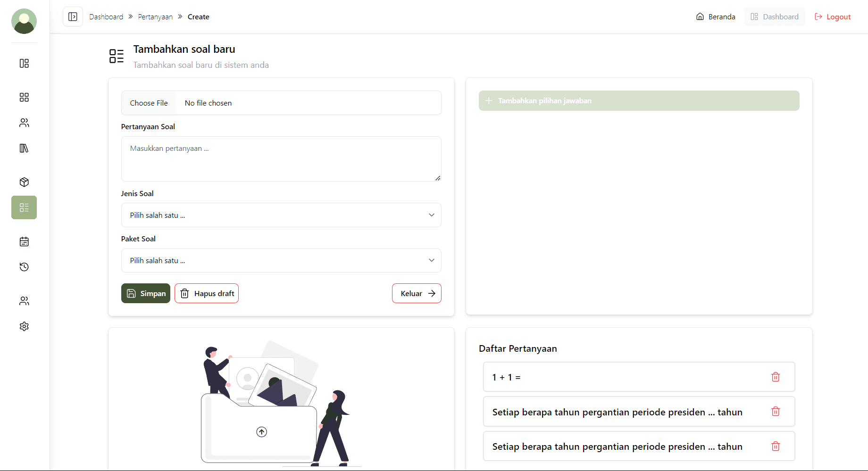Click the user avatar in sidebar
868x471 pixels.
[24, 21]
